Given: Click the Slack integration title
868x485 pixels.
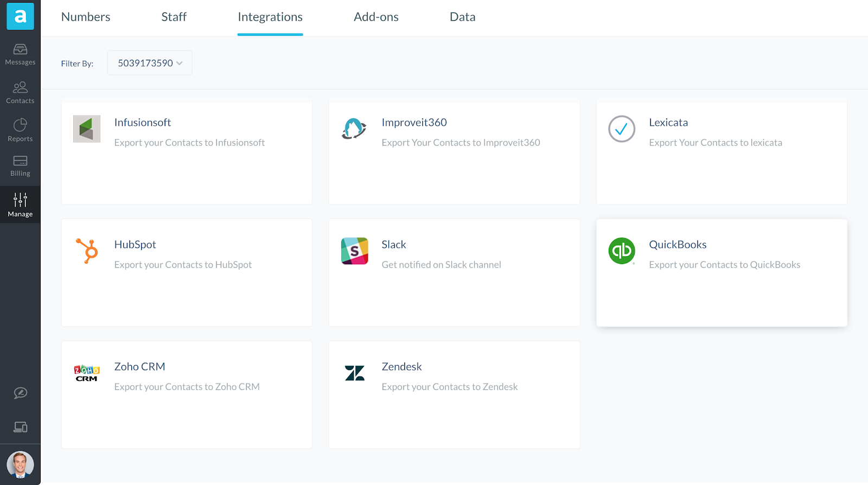Looking at the screenshot, I should [x=394, y=245].
